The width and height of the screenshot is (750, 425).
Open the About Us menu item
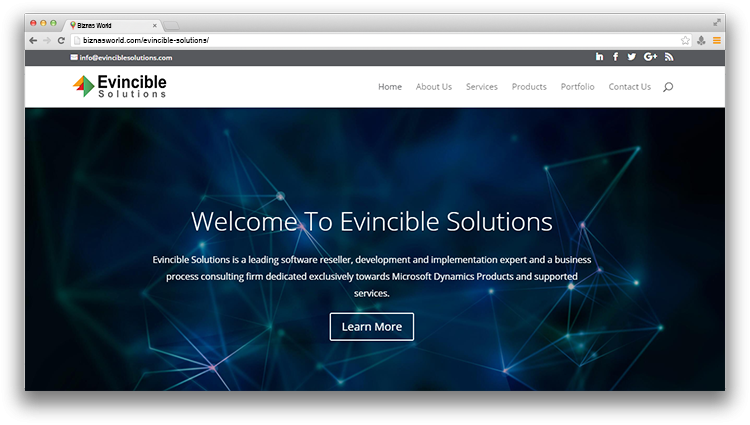(434, 87)
